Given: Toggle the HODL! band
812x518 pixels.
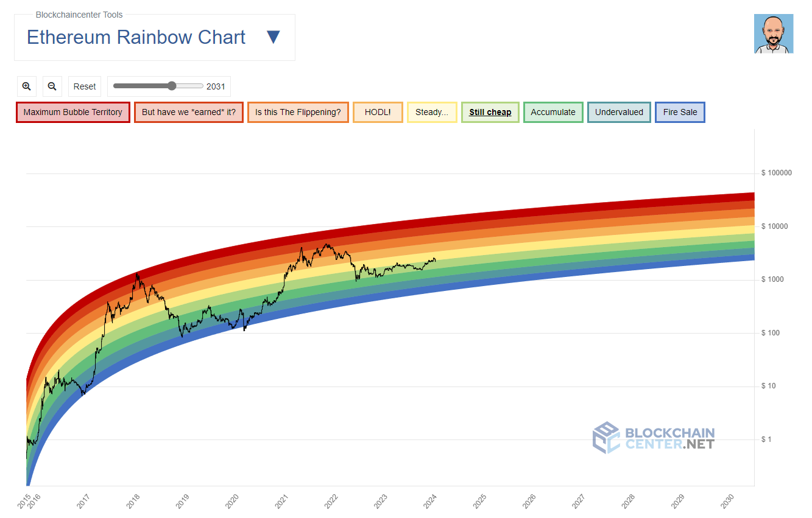Looking at the screenshot, I should point(378,113).
